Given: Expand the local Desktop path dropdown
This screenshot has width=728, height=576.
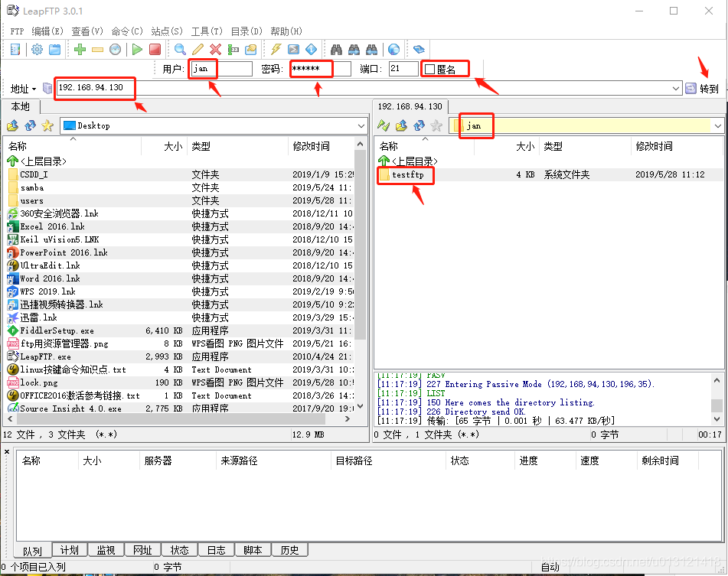Looking at the screenshot, I should pyautogui.click(x=361, y=125).
